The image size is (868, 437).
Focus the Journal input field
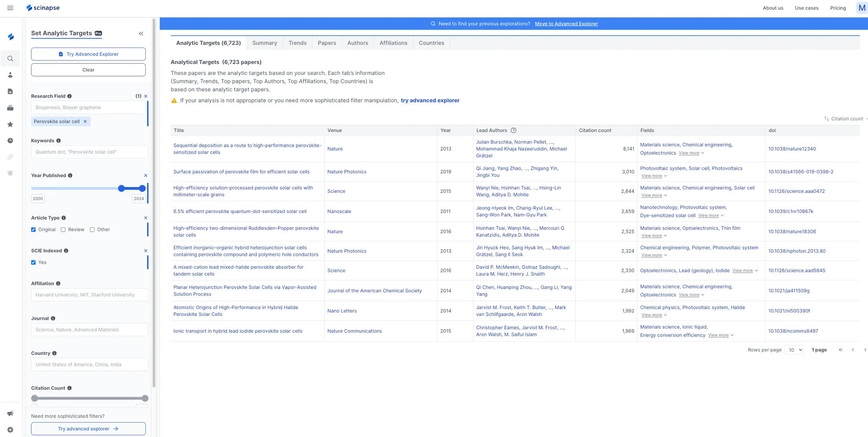coord(90,330)
